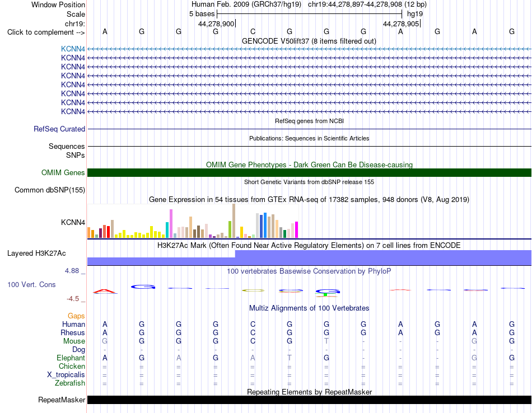Click the C base in the chr19 sequence row
Viewport: 532px width, 413px height.
253,31
